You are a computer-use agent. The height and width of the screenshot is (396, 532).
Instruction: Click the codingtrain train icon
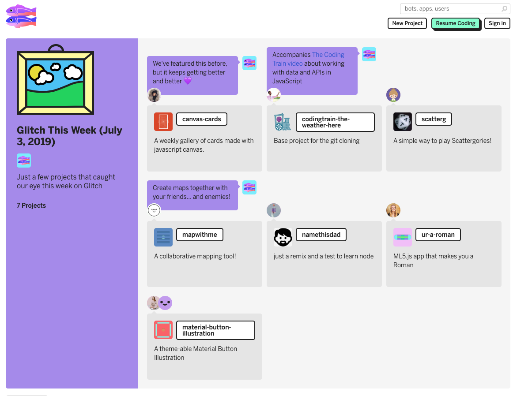pos(283,122)
